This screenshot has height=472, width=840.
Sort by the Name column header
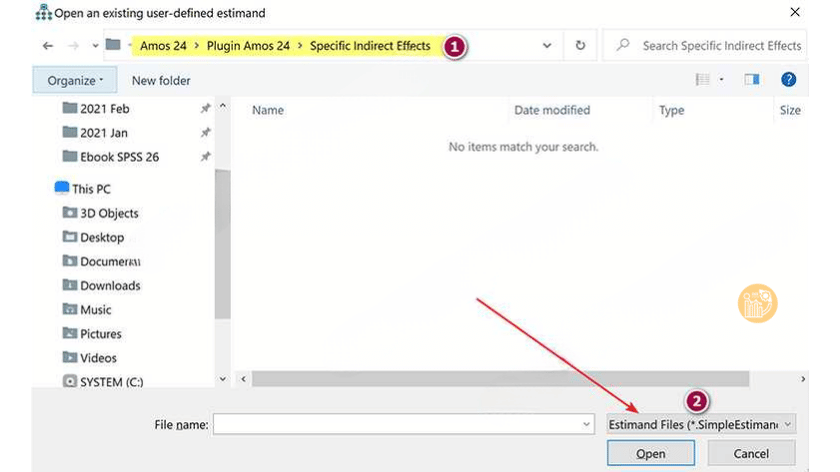tap(268, 110)
